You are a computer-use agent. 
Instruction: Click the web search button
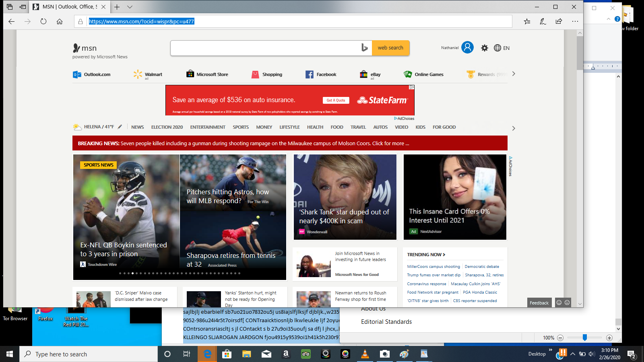390,48
